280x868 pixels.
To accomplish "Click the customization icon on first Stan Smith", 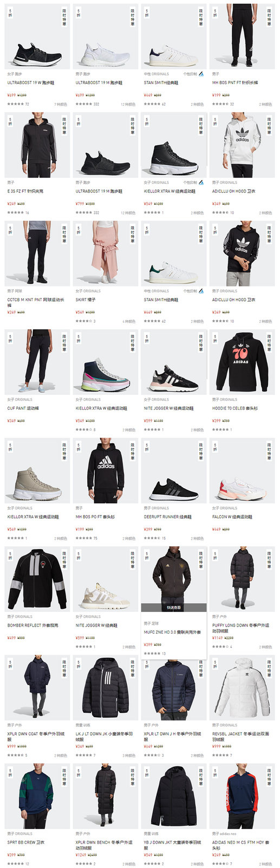I will click(201, 74).
